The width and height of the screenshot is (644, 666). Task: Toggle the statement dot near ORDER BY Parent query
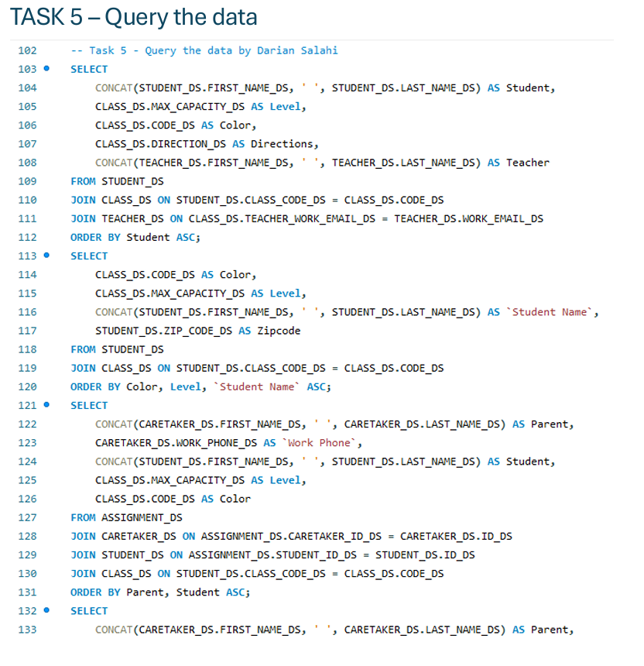click(x=48, y=405)
